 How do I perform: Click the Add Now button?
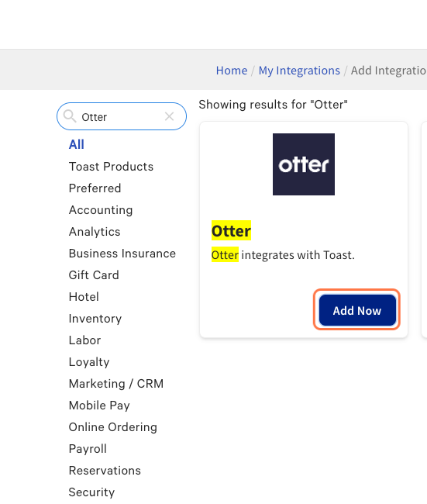point(357,310)
